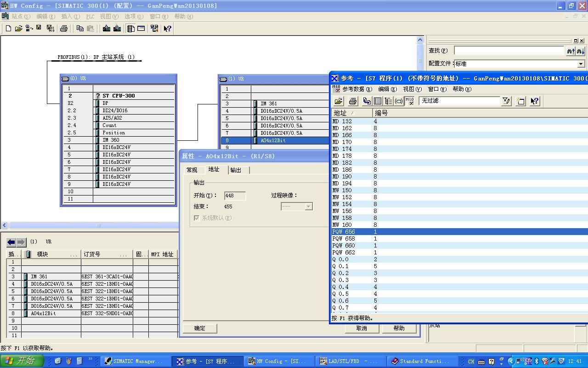The width and height of the screenshot is (588, 368).
Task: Click the New Window icon in Reference toolbar
Action: coord(520,101)
